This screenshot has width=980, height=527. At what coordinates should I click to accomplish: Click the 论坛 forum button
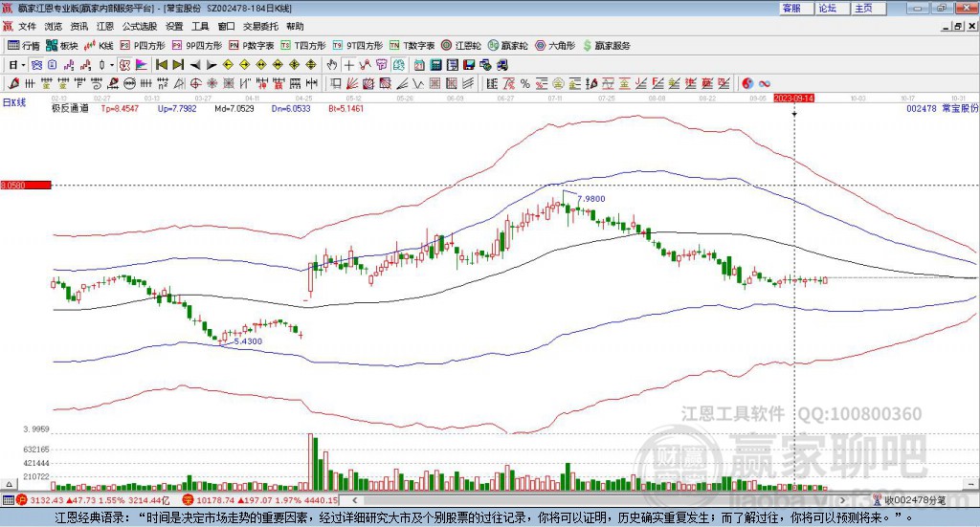pyautogui.click(x=833, y=8)
